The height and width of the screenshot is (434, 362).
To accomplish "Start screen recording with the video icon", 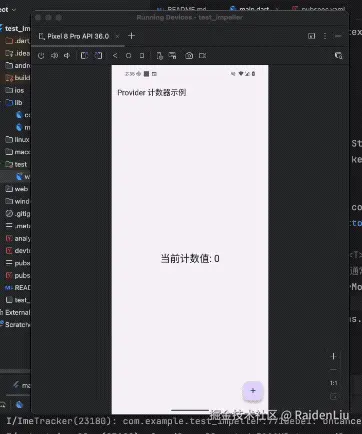I will (203, 56).
